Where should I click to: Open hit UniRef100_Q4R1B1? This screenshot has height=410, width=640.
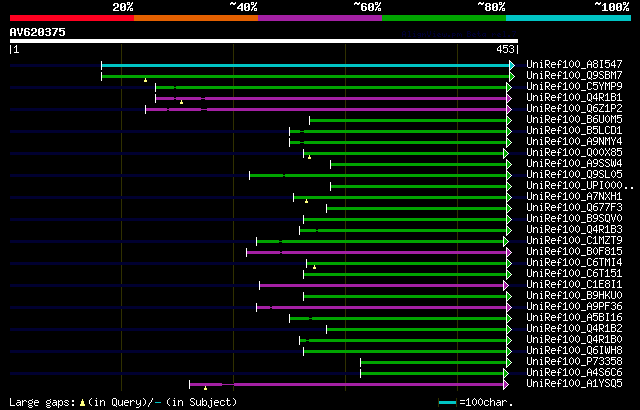(x=574, y=98)
